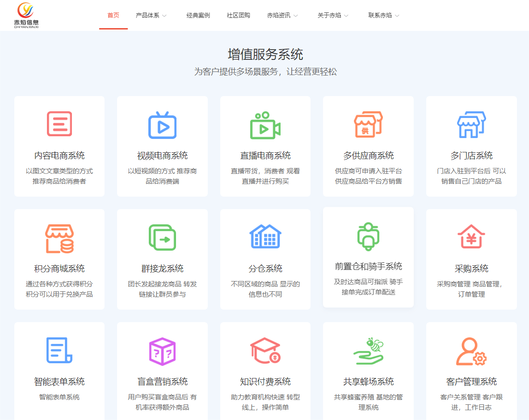The height and width of the screenshot is (420, 529).
Task: Click the 内容电商系统 document icon
Action: 59,124
